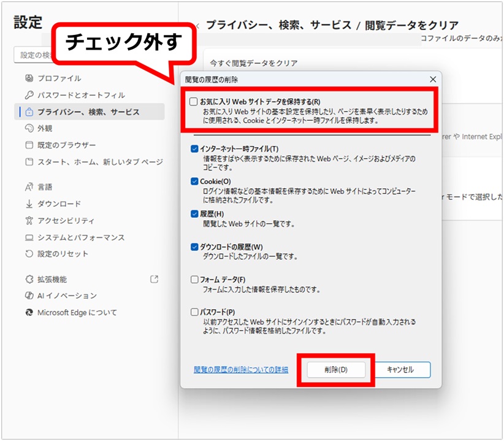Click the Default Browser (既定のブラウザー) icon
504x441 pixels.
[x=29, y=145]
